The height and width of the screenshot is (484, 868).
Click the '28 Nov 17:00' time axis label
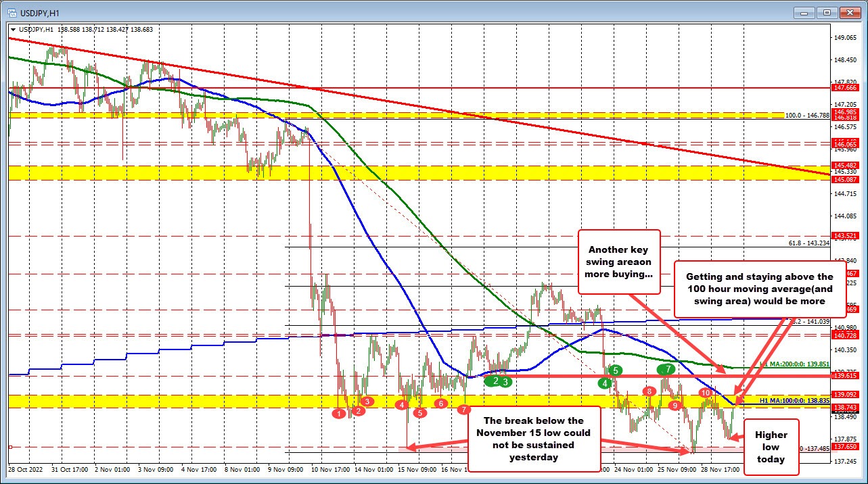tap(720, 468)
